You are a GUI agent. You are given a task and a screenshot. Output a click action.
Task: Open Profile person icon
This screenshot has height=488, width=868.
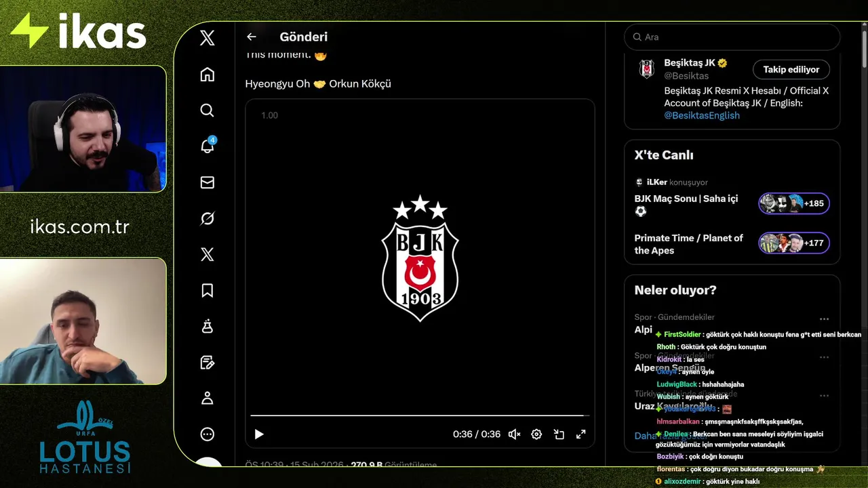[208, 399]
